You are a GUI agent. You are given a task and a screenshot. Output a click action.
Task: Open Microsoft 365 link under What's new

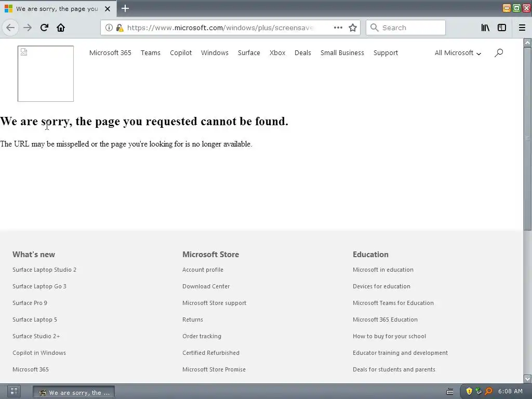31,369
